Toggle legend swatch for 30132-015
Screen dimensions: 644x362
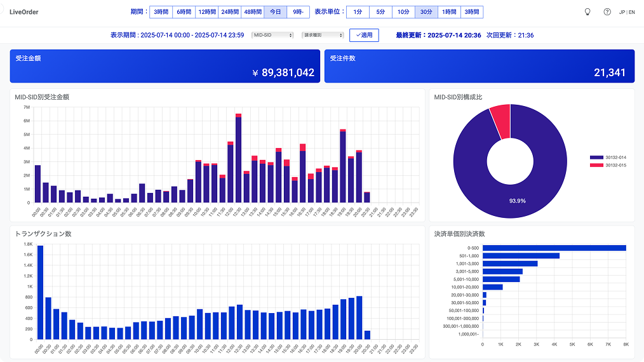596,165
